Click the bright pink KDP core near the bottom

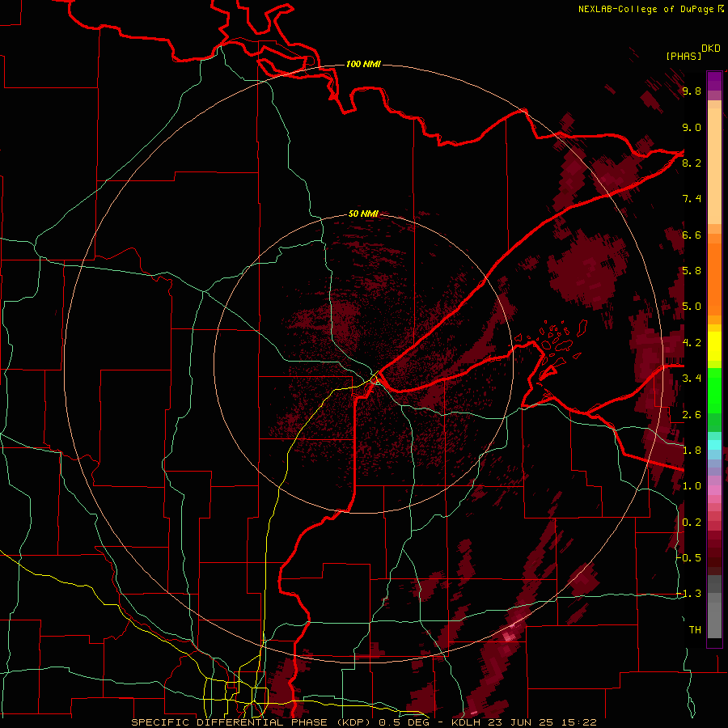pos(510,635)
